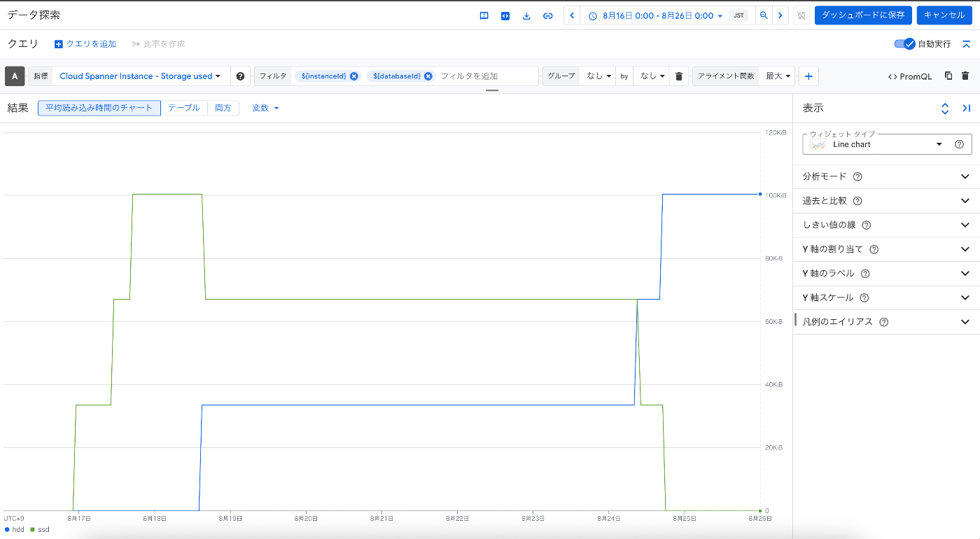
Task: Open the time range 8月16日 - 8月26日 picker
Action: tap(655, 15)
